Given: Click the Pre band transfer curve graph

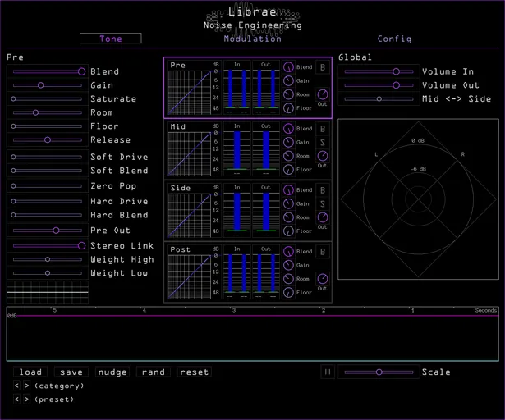Looking at the screenshot, I should click(x=189, y=93).
